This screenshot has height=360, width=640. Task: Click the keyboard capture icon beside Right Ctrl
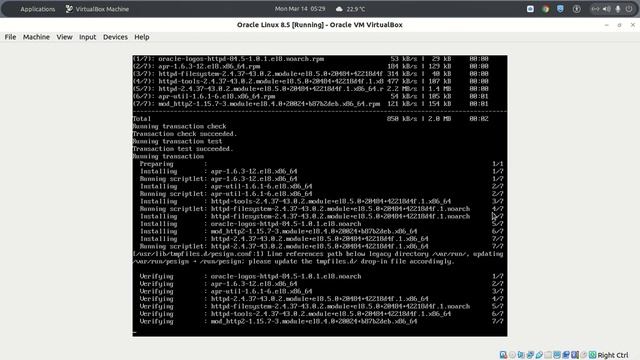(x=592, y=355)
